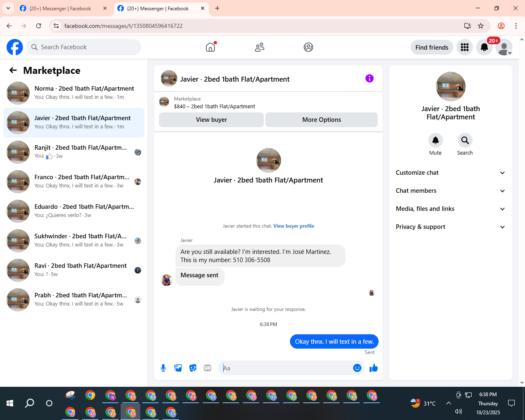The height and width of the screenshot is (420, 525).
Task: Mute this conversation with bell icon
Action: (x=436, y=140)
